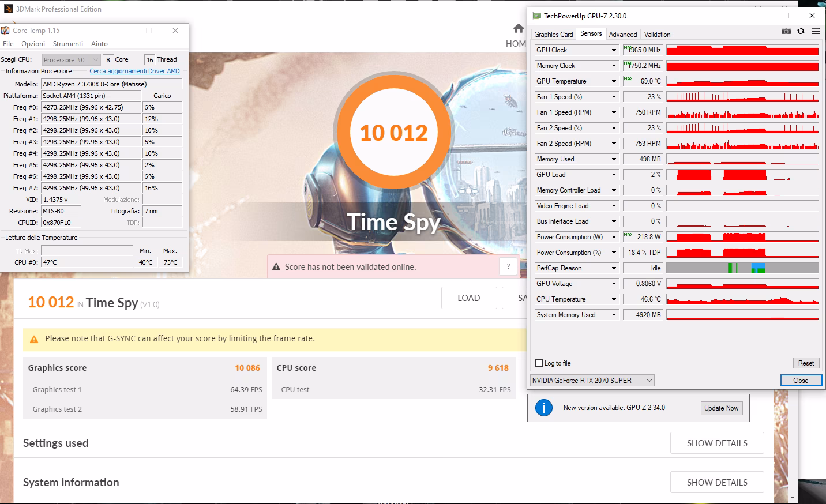This screenshot has height=504, width=826.
Task: Enable the Log to file checkbox
Action: 539,363
